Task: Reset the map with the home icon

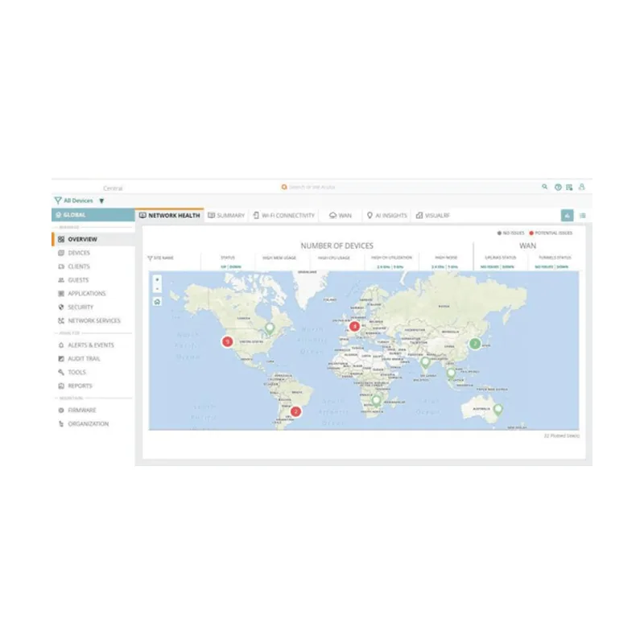Action: [x=157, y=302]
